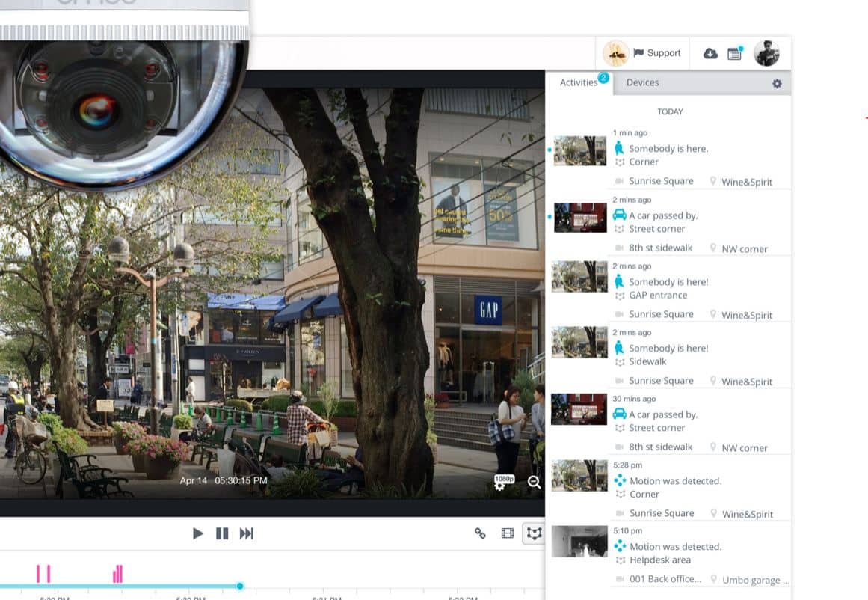Toggle the detection zone polygon tool
This screenshot has height=600, width=868.
click(x=534, y=533)
